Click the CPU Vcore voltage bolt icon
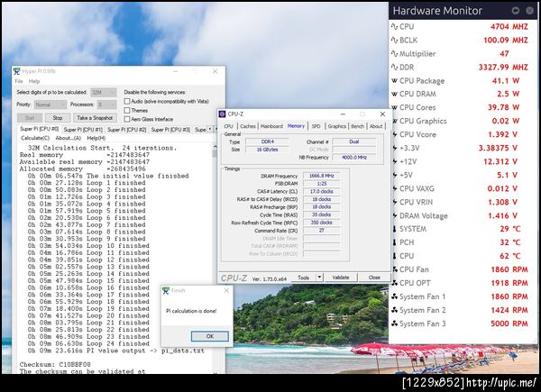 (x=394, y=133)
